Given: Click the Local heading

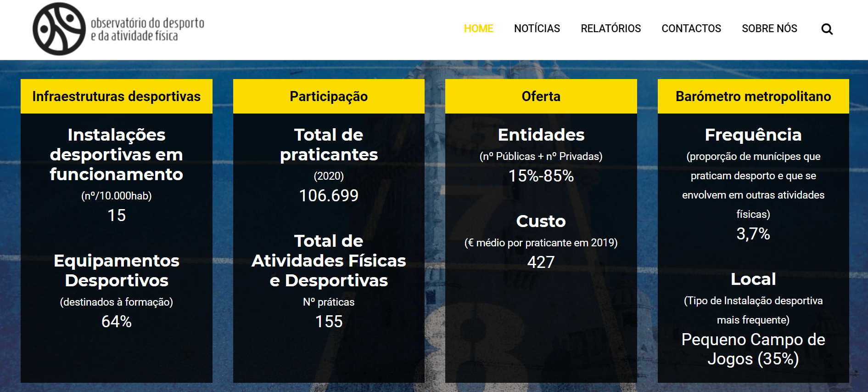Looking at the screenshot, I should (x=753, y=279).
